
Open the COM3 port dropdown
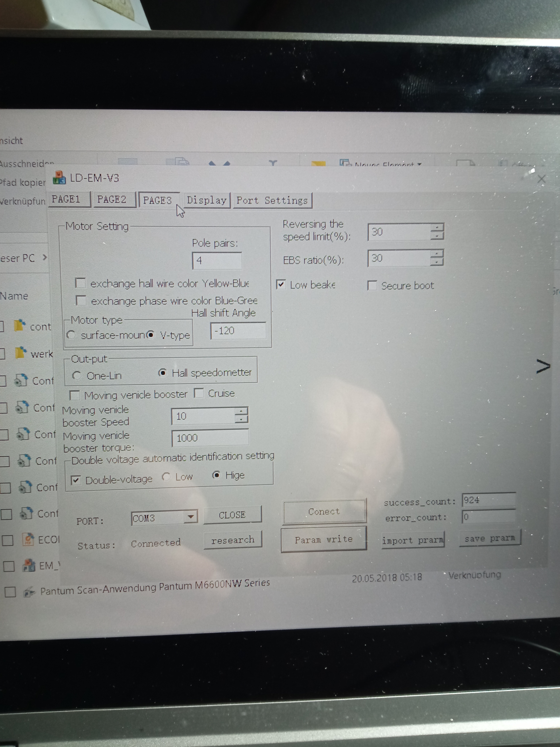pos(191,516)
